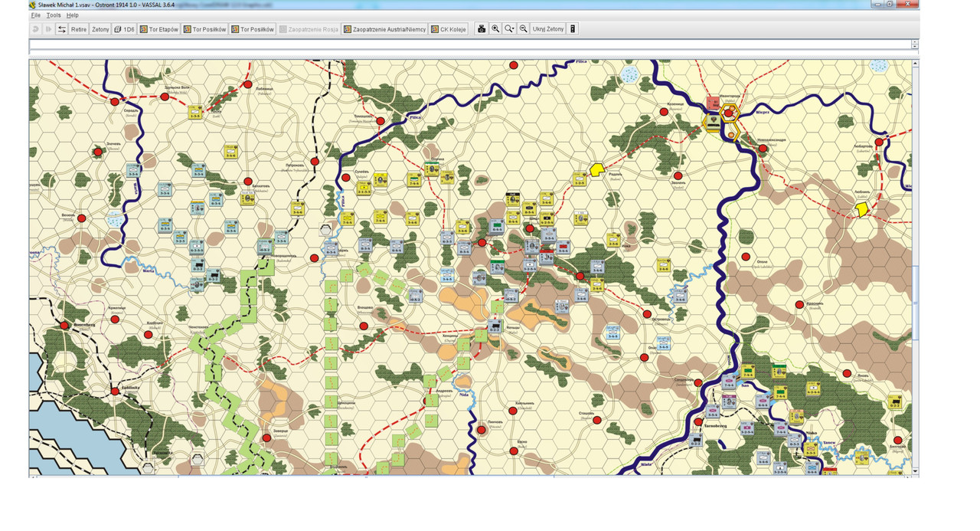Minimize the VASSAL window
This screenshot has height=531, width=980.
click(x=878, y=4)
